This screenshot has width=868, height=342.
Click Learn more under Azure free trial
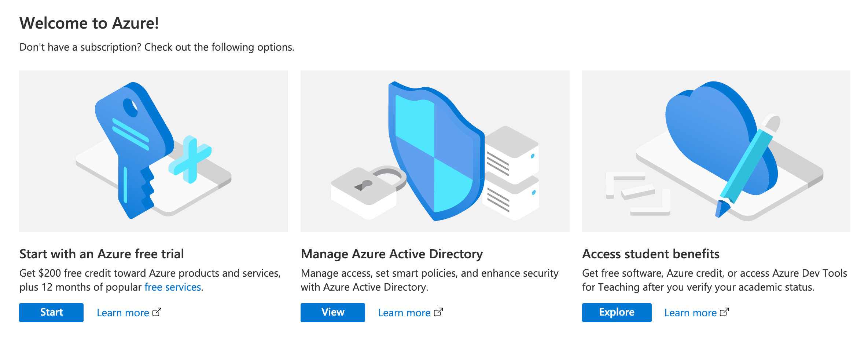[123, 313]
